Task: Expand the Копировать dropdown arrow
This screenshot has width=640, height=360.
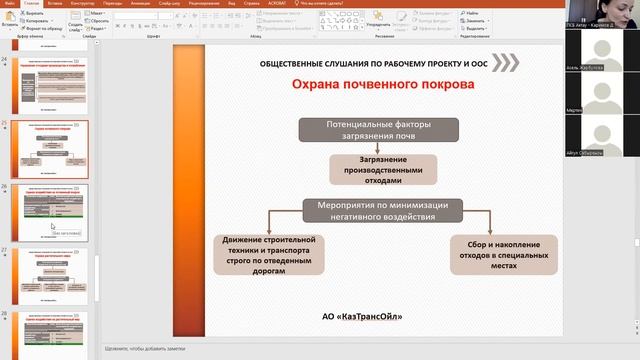Action: coord(52,21)
